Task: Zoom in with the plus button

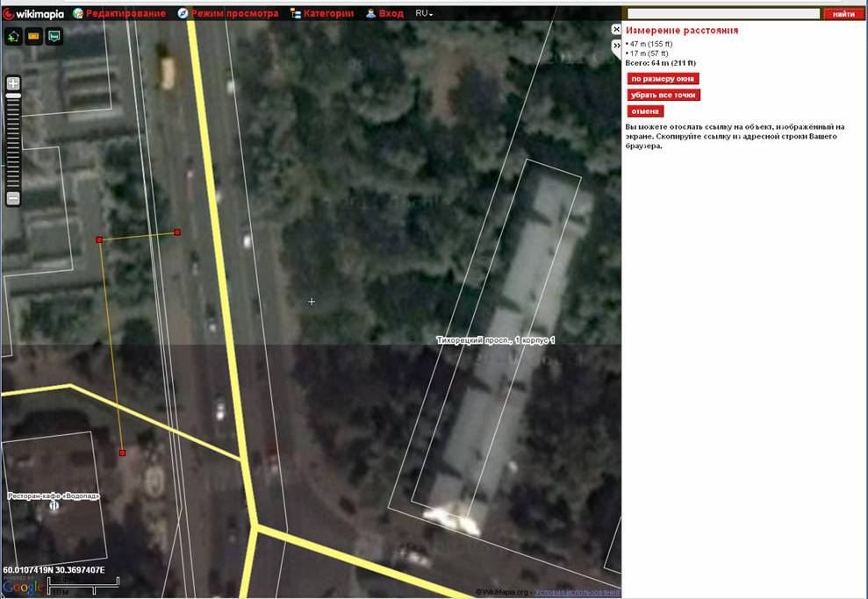Action: click(x=13, y=83)
